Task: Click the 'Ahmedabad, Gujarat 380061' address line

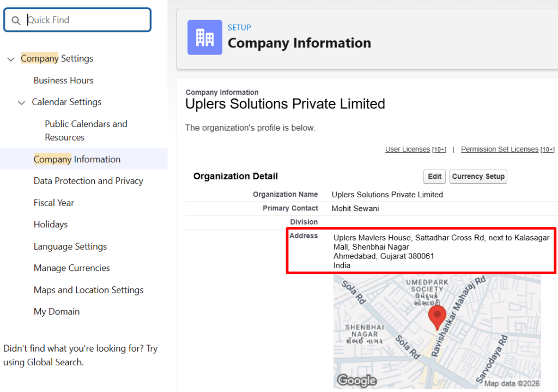Action: (x=384, y=256)
